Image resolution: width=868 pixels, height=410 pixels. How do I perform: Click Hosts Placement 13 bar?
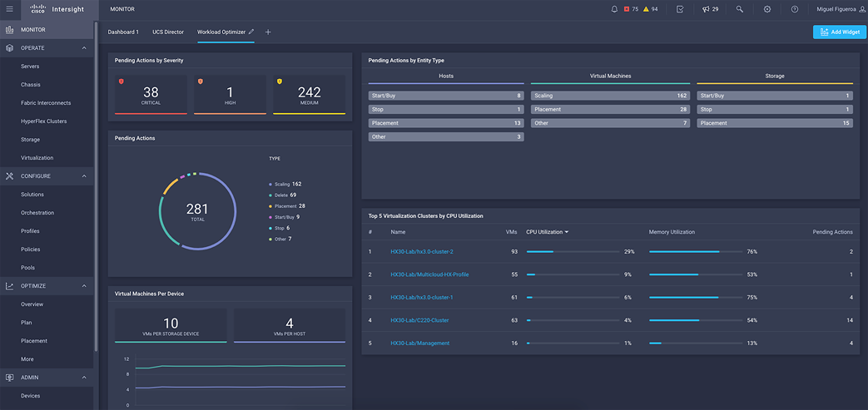click(x=446, y=123)
